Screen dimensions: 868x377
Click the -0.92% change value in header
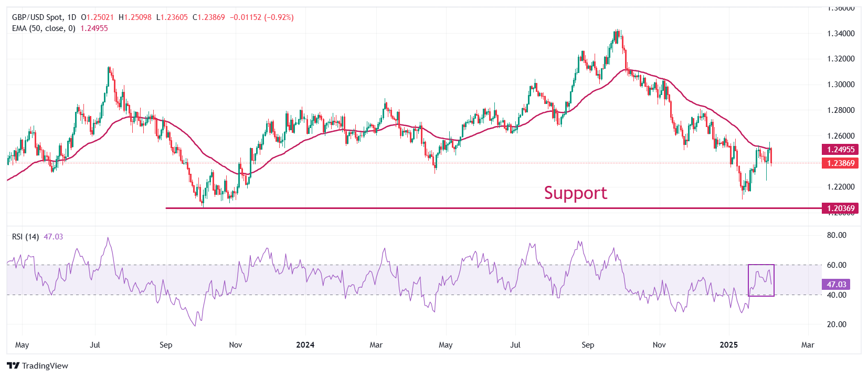(x=279, y=17)
